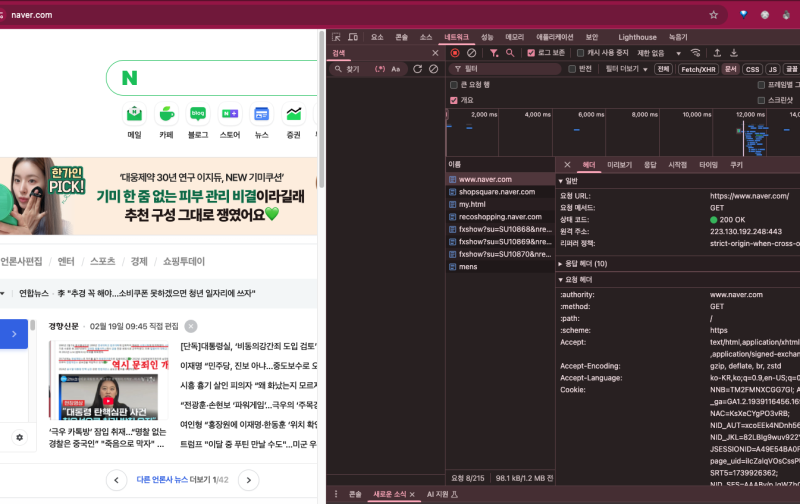This screenshot has width=800, height=504.
Task: Uncheck the 로그 보존 checkbox
Action: (x=532, y=53)
